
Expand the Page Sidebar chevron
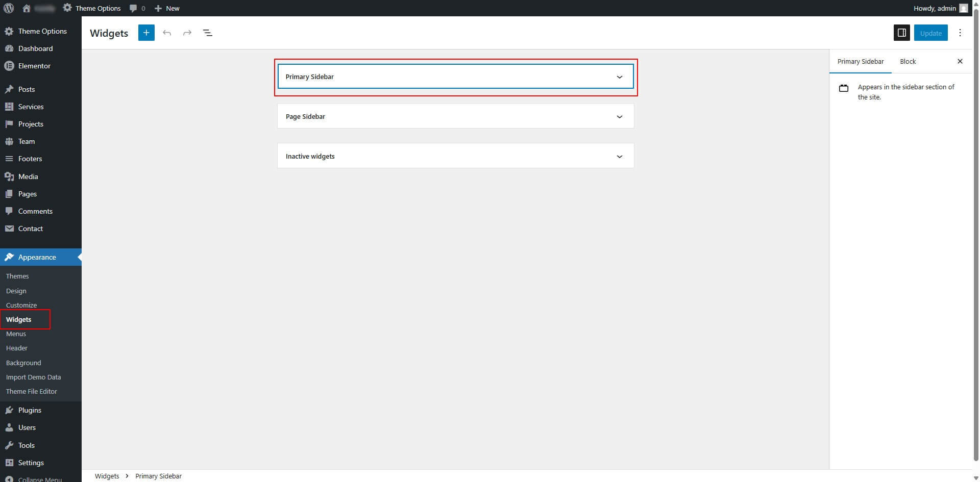pos(619,117)
